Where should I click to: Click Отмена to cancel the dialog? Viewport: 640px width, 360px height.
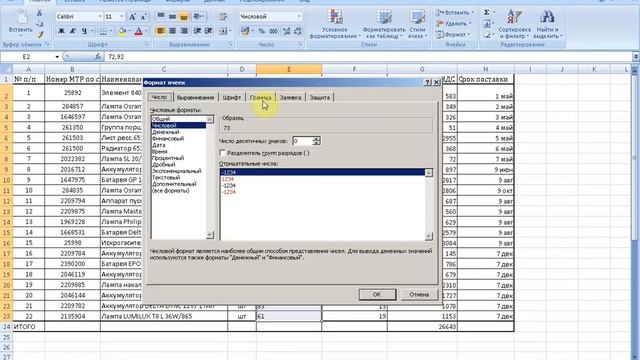tap(419, 294)
